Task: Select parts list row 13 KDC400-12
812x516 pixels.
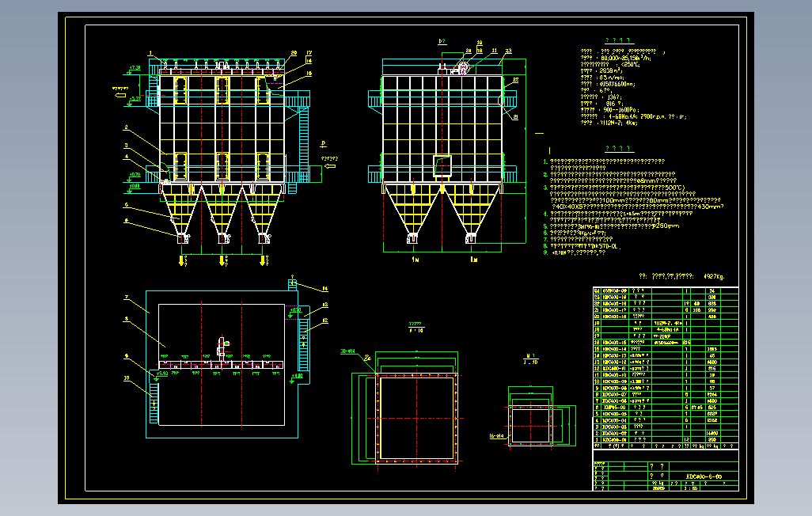Action: tap(666, 362)
